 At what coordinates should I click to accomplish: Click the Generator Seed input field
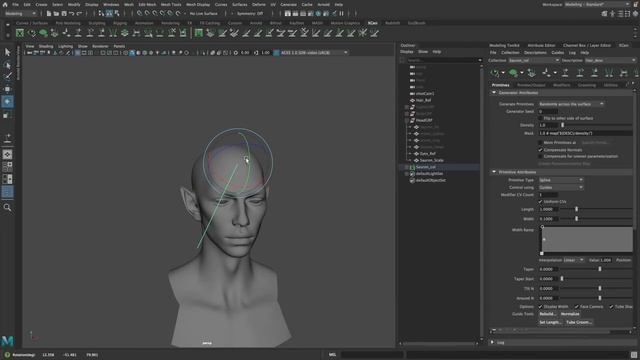(548, 111)
